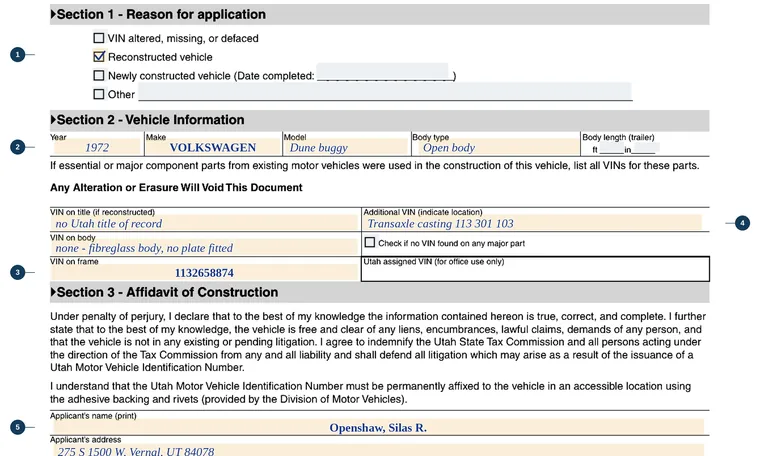Click the 'Other' reason text field
The width and height of the screenshot is (760, 456).
pos(385,91)
